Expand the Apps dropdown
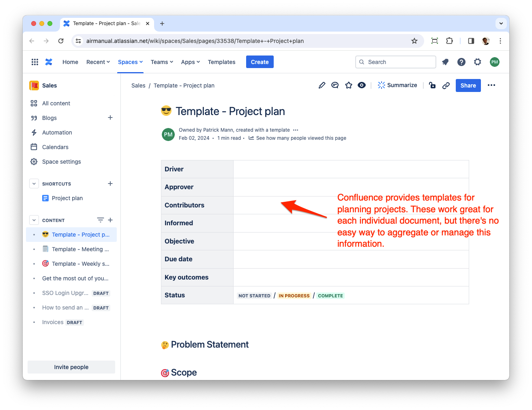 [191, 62]
